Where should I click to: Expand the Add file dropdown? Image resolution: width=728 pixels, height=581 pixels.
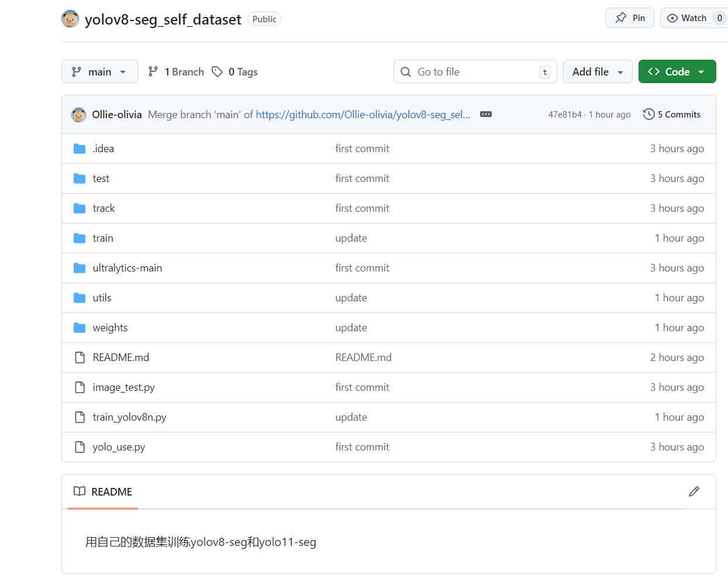pyautogui.click(x=598, y=71)
